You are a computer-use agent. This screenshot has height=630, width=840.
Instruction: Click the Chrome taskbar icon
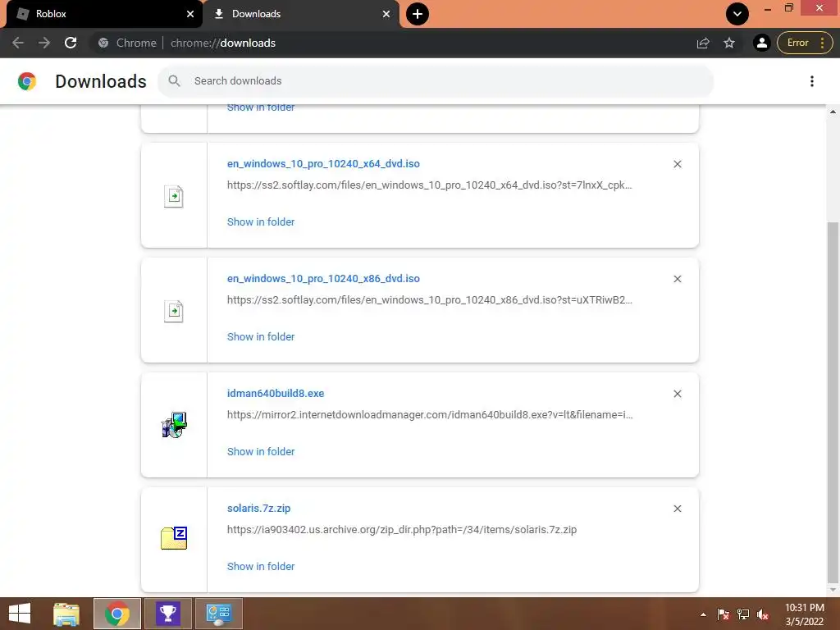click(x=117, y=614)
